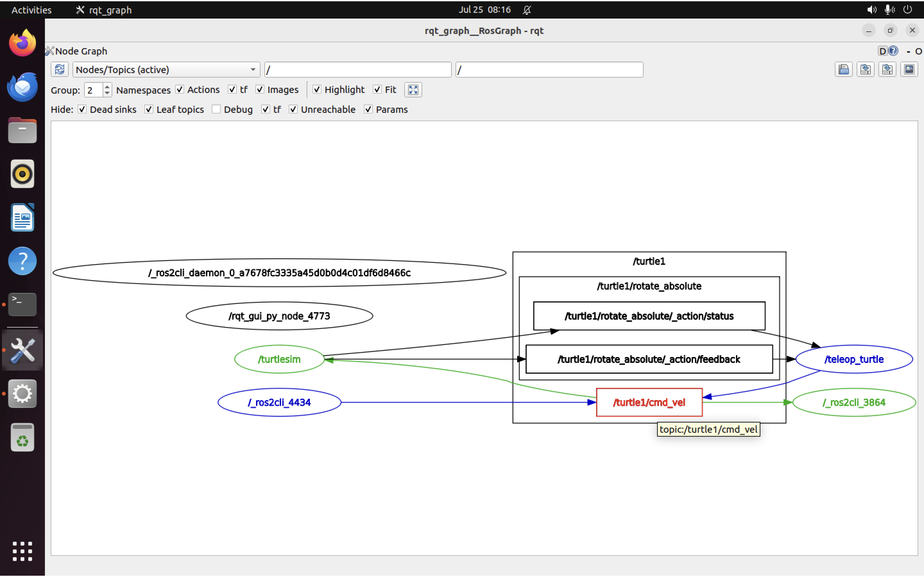Click the fit-in-view icon beside Fit
This screenshot has height=577, width=924.
pos(413,90)
